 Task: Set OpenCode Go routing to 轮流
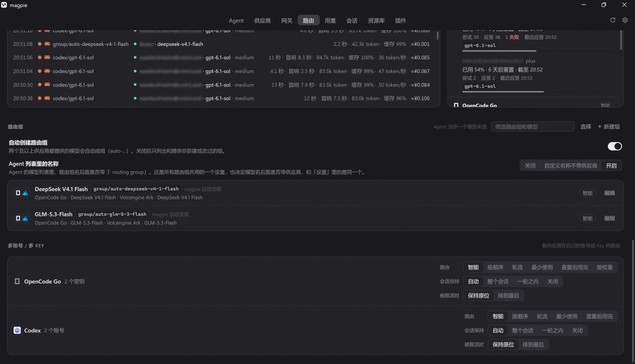[517, 267]
